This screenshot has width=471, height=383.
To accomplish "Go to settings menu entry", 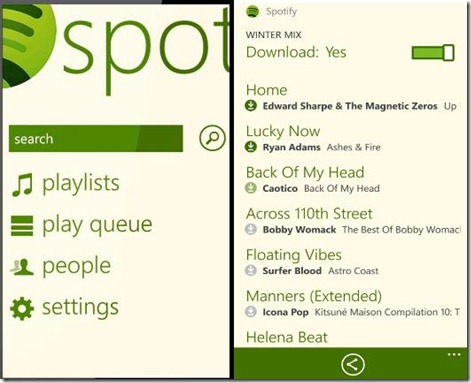I will (80, 308).
